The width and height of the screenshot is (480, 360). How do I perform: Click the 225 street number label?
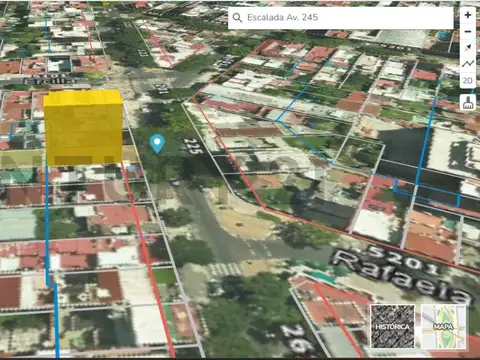point(193,146)
